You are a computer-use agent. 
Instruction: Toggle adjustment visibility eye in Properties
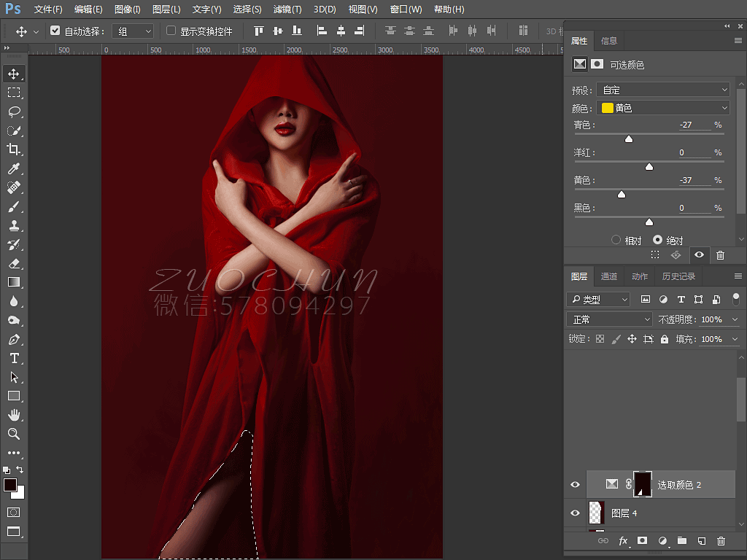[x=699, y=254]
